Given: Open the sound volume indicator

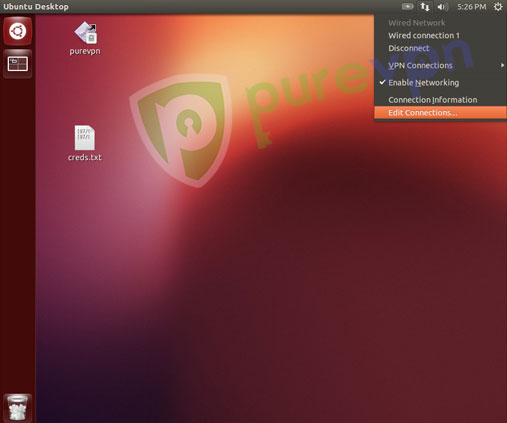Looking at the screenshot, I should 443,7.
